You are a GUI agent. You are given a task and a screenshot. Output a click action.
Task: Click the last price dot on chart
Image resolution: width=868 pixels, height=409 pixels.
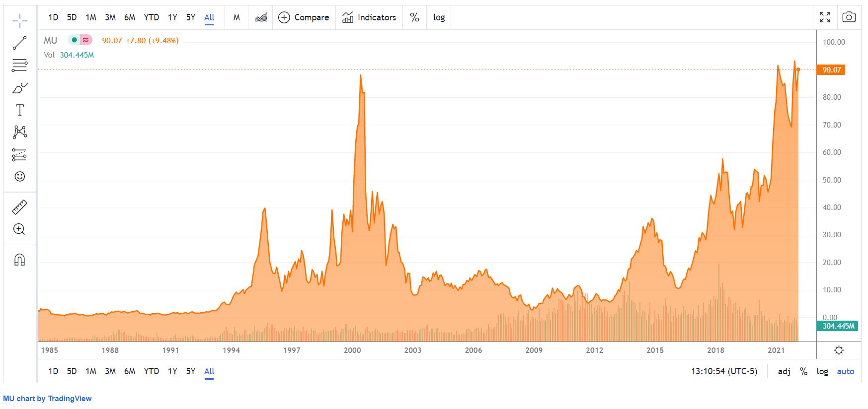tap(798, 69)
